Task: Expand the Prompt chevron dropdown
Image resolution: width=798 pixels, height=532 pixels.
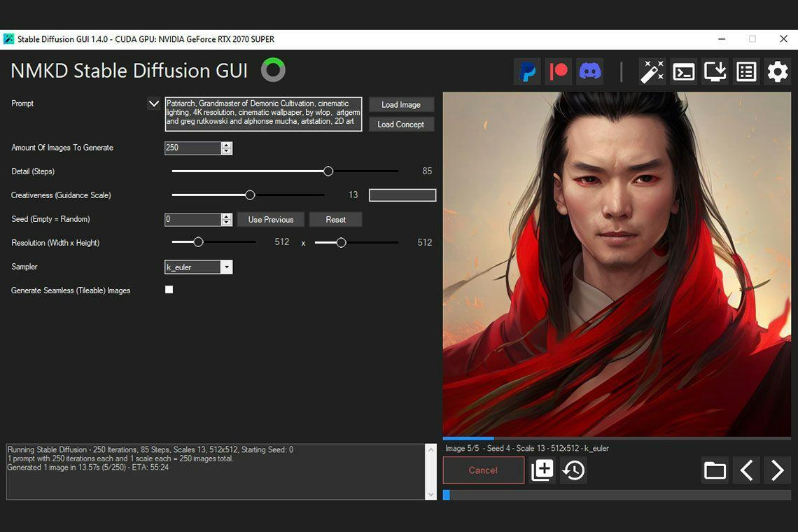Action: 154,104
